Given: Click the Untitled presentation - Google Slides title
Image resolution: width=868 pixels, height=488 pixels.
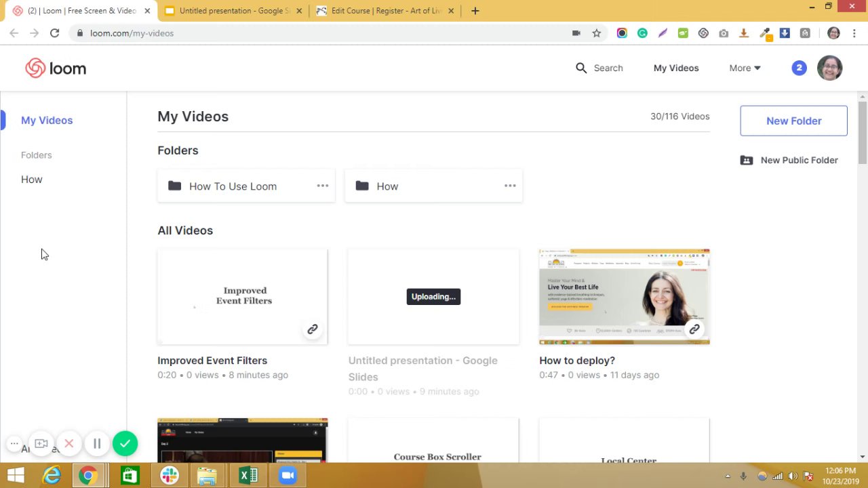Looking at the screenshot, I should (x=423, y=369).
